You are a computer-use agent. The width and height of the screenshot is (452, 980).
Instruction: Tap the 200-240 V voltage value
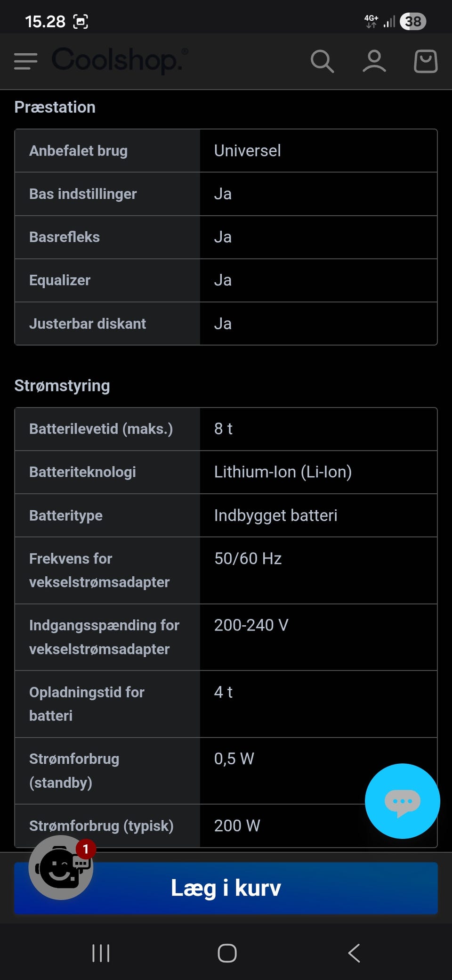(x=251, y=625)
